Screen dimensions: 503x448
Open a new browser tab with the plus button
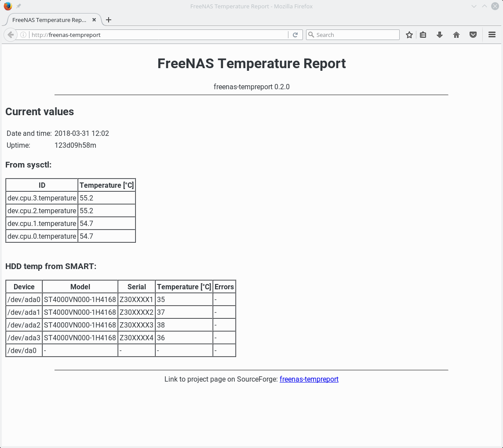click(x=109, y=20)
